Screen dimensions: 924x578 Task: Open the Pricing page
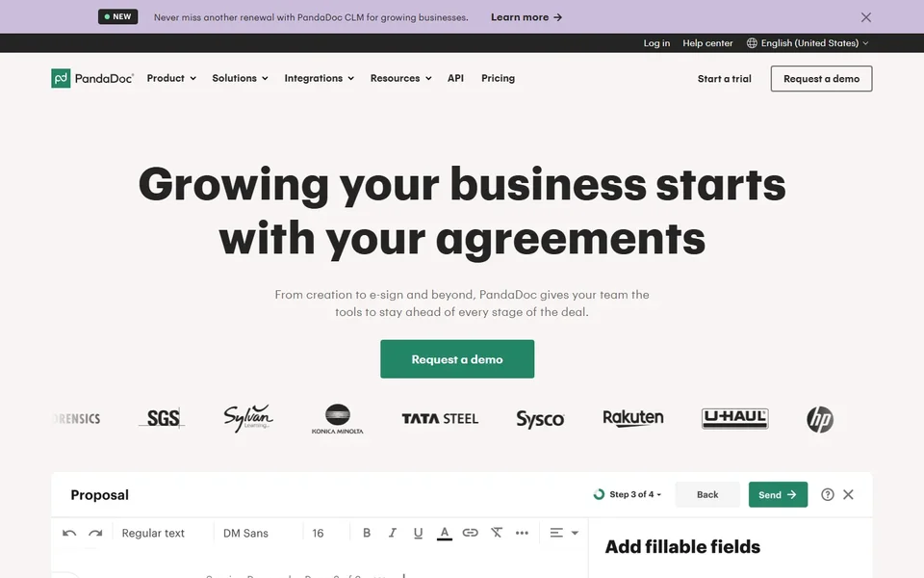pyautogui.click(x=498, y=78)
